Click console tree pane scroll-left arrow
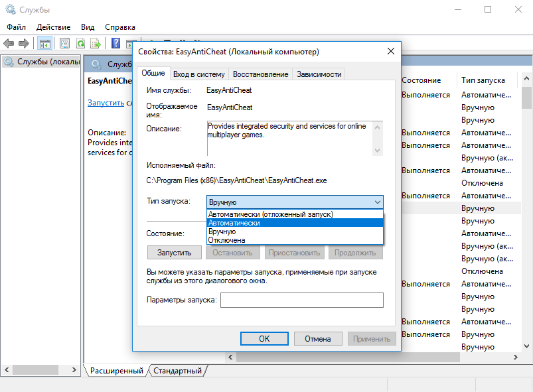Screen dimensions: 533x392 point(7,369)
